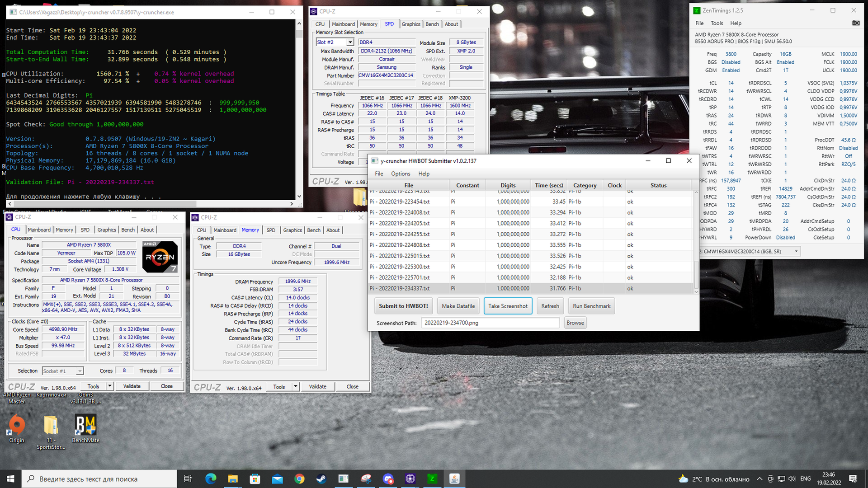Click Close in the CPU-Z Memory window
868x488 pixels.
pyautogui.click(x=352, y=387)
